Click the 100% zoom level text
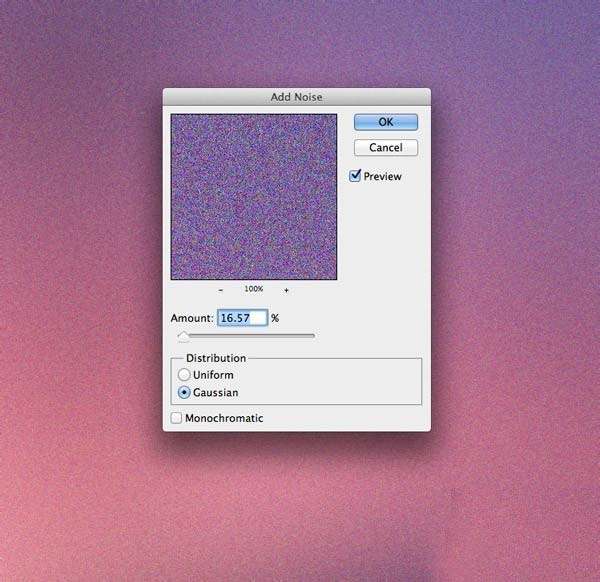Viewport: 600px width, 582px height. point(254,289)
